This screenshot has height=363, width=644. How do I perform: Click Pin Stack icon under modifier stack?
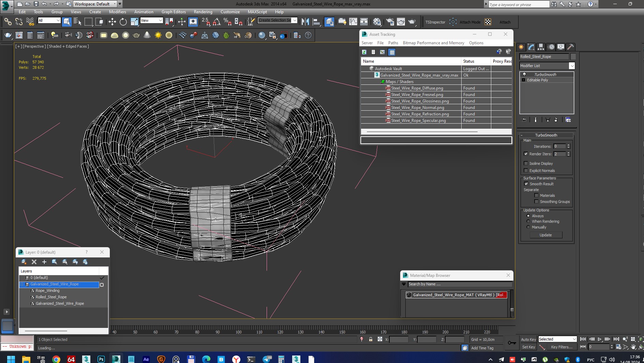[524, 120]
